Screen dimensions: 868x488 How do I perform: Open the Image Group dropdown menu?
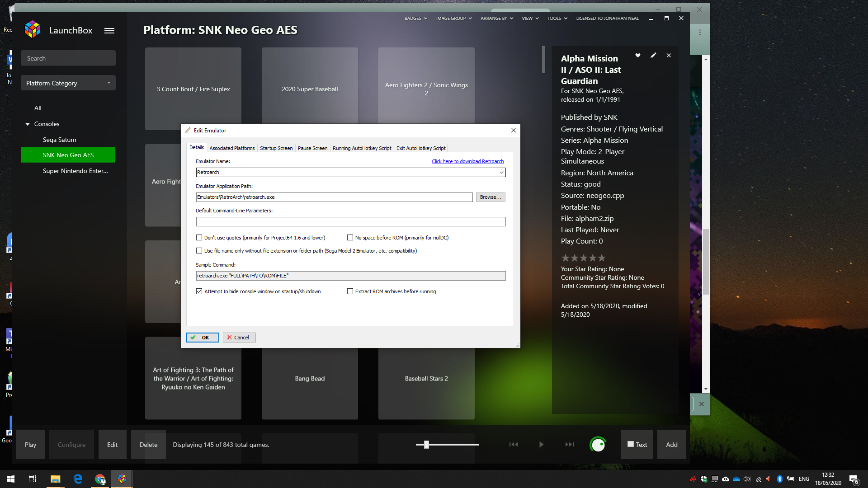point(454,19)
